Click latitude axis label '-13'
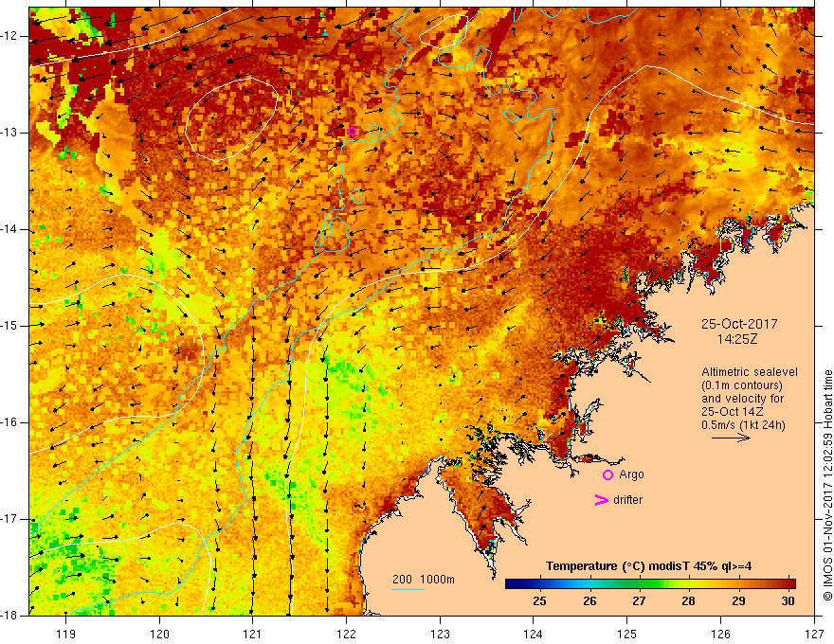This screenshot has height=644, width=834. (10, 133)
